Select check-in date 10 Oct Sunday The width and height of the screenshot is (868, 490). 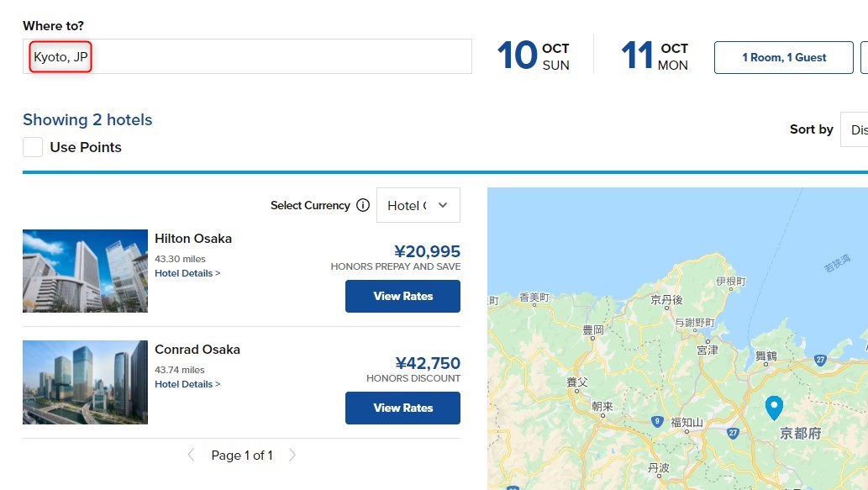(x=534, y=55)
